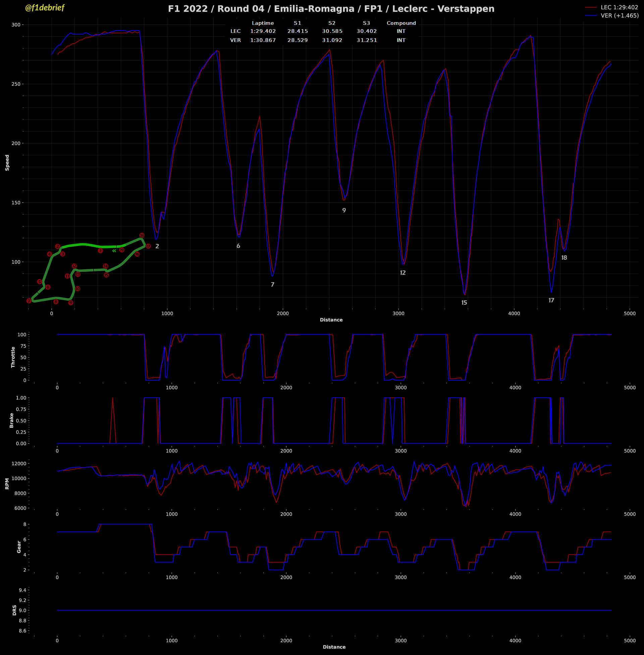This screenshot has width=644, height=655.
Task: Click the red LEC legend line swatch
Action: pyautogui.click(x=591, y=7)
